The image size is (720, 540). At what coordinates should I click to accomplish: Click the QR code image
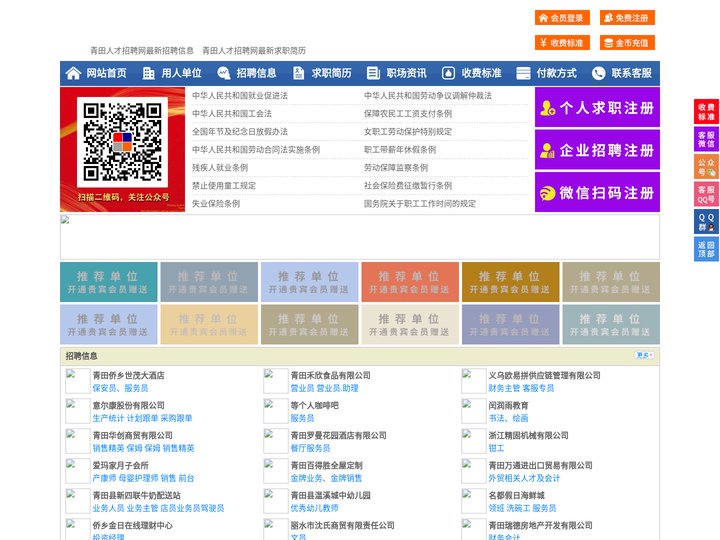point(122,142)
